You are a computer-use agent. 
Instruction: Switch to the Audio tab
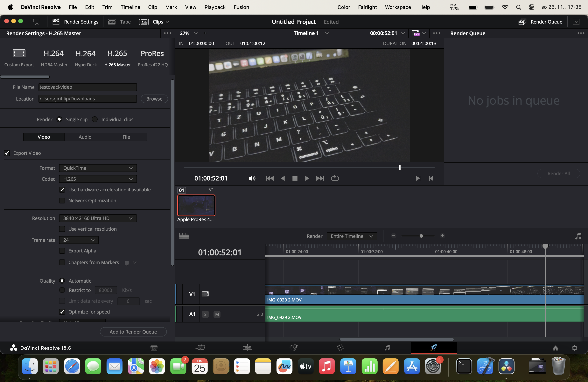click(x=85, y=137)
